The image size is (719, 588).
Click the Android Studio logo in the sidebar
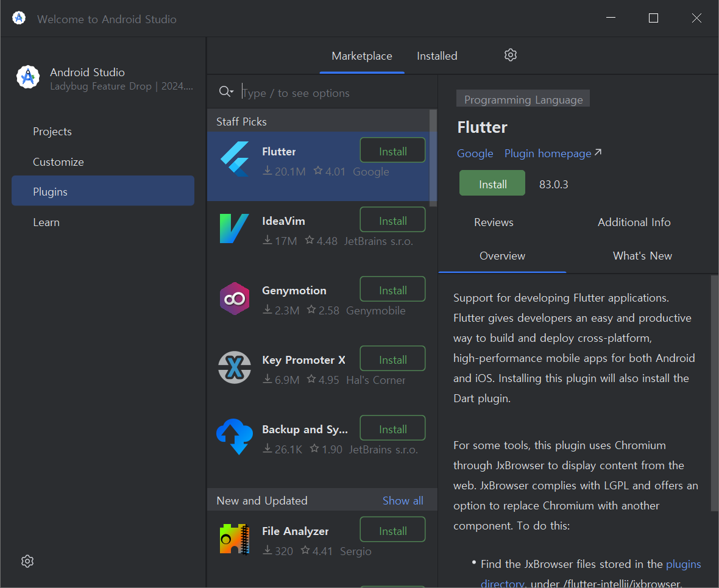pyautogui.click(x=28, y=77)
